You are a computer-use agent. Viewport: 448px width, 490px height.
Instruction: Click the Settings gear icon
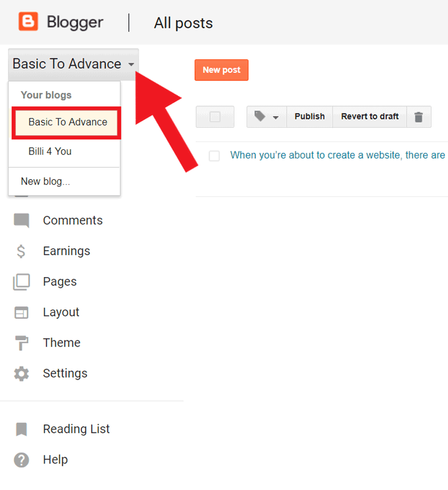21,374
